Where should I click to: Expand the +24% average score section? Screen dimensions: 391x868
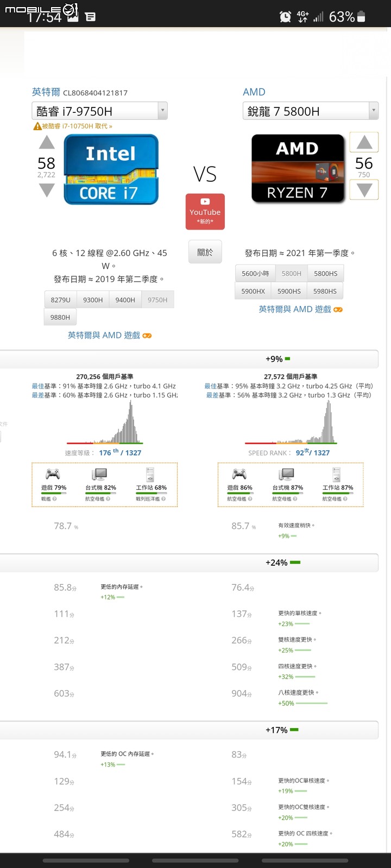[189, 563]
